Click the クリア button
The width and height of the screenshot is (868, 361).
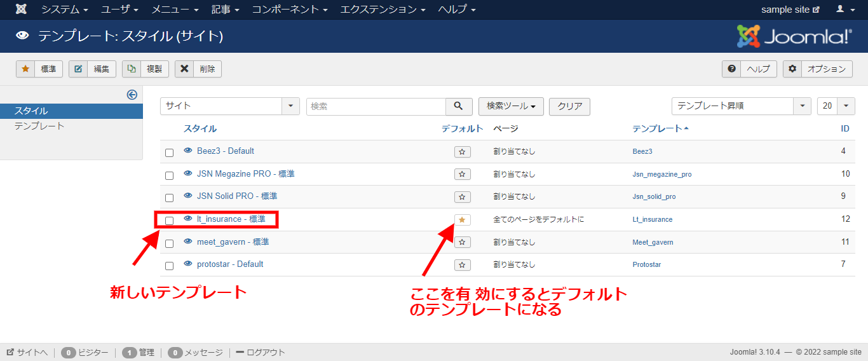[x=569, y=106]
